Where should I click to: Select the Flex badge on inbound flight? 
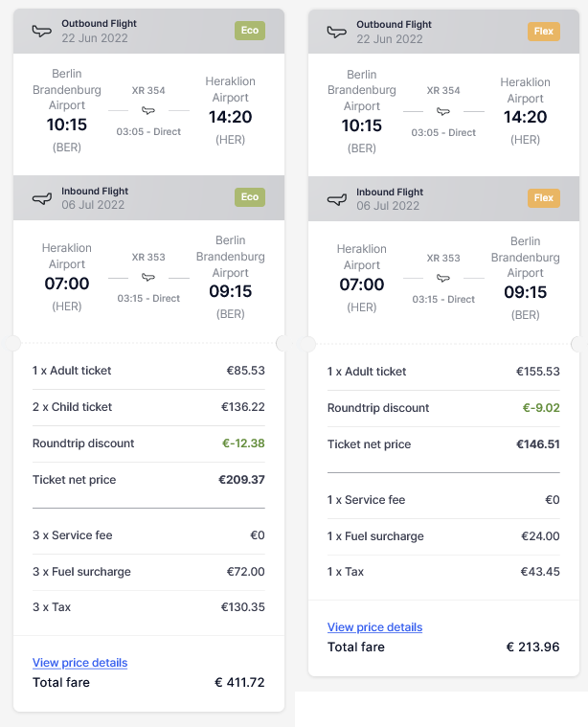click(544, 198)
